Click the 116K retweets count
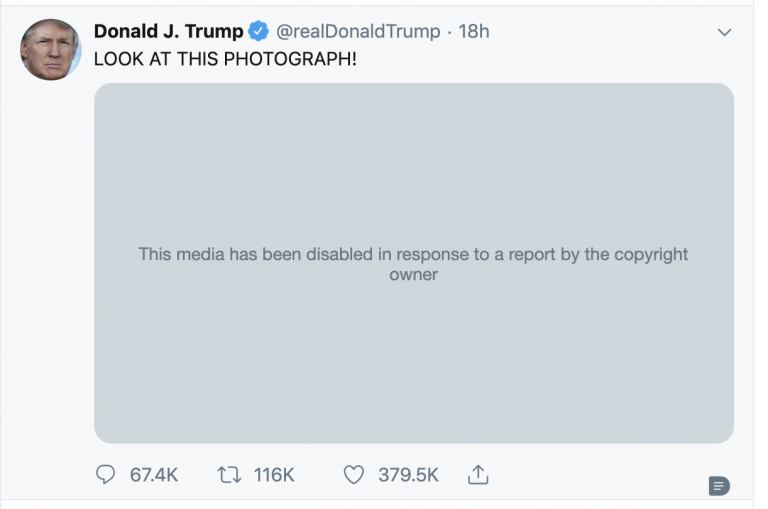 (274, 475)
